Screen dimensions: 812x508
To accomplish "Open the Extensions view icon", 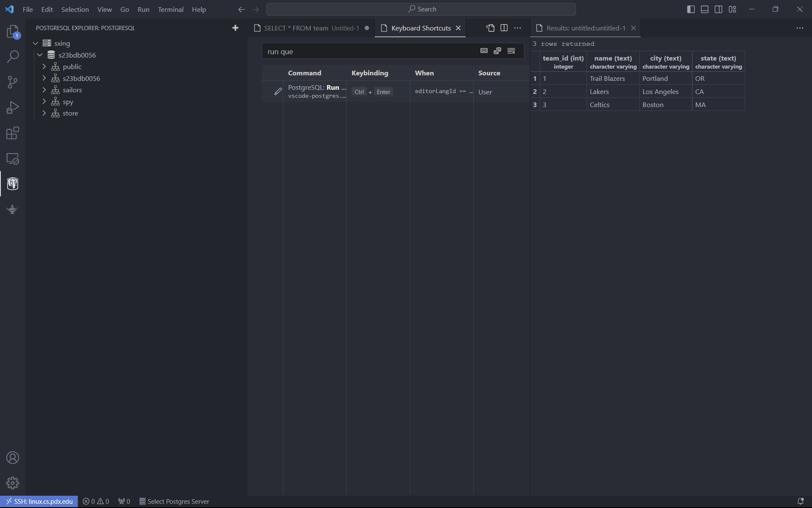I will point(13,133).
